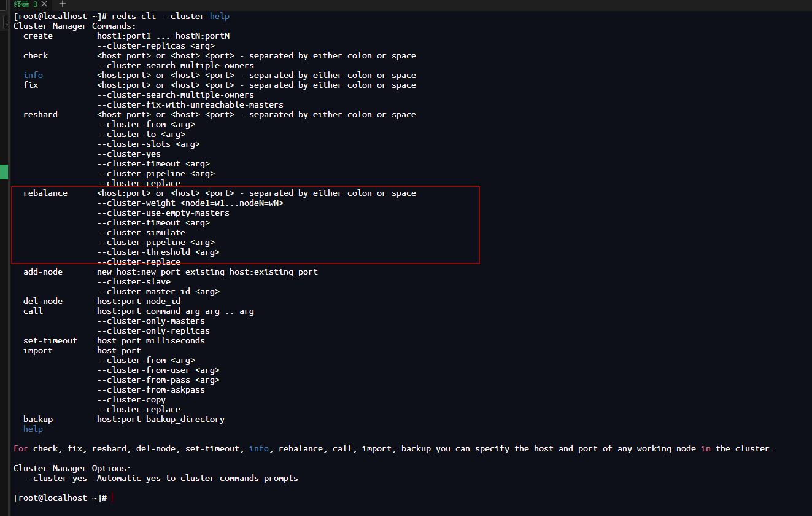812x516 pixels.
Task: Click the terminal prompt cursor at bottom
Action: click(x=112, y=498)
